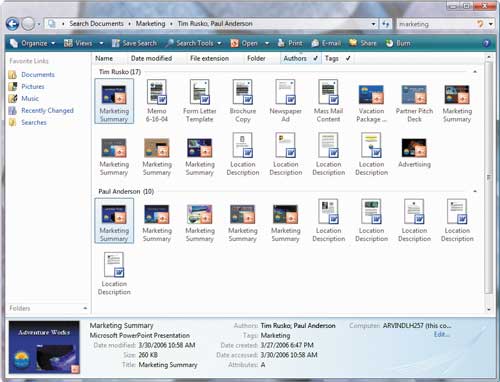Image resolution: width=500 pixels, height=382 pixels.
Task: Click the Open toolbar button
Action: [x=245, y=43]
